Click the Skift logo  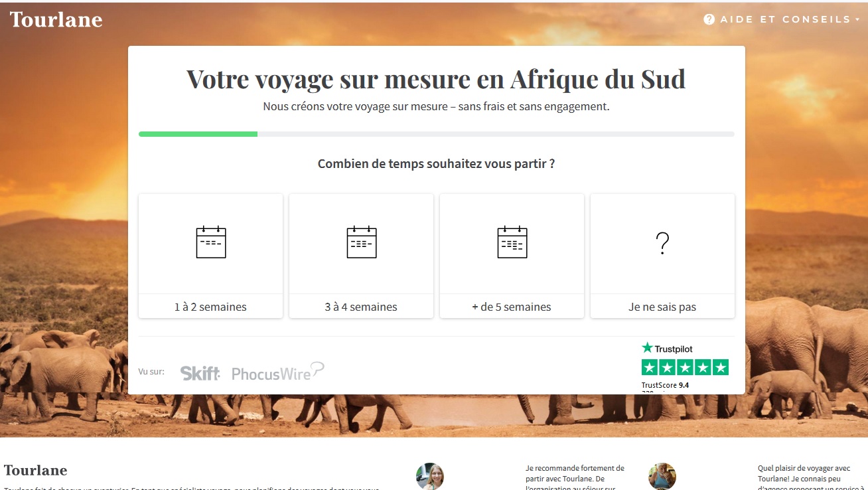point(200,373)
